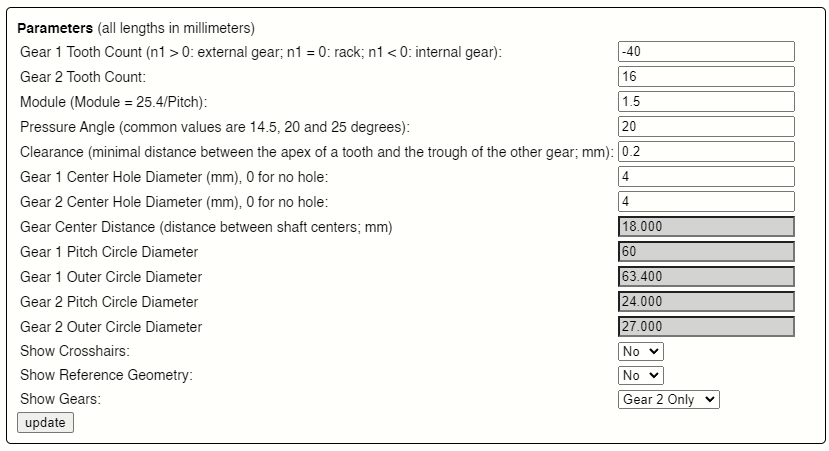Select the Pressure Angle input box
This screenshot has height=451, width=829.
pyautogui.click(x=706, y=126)
